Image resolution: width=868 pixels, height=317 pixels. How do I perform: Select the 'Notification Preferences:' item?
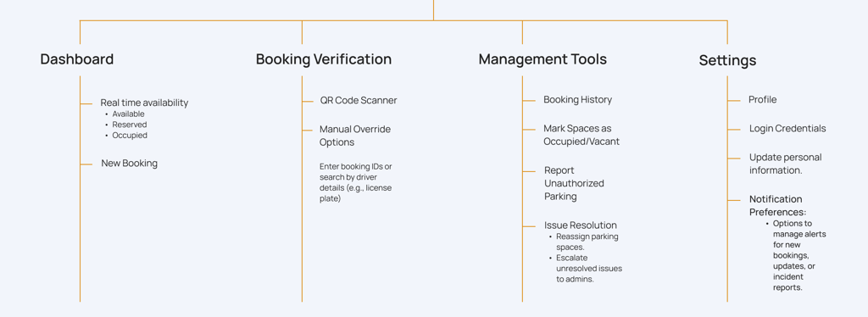[x=778, y=206]
